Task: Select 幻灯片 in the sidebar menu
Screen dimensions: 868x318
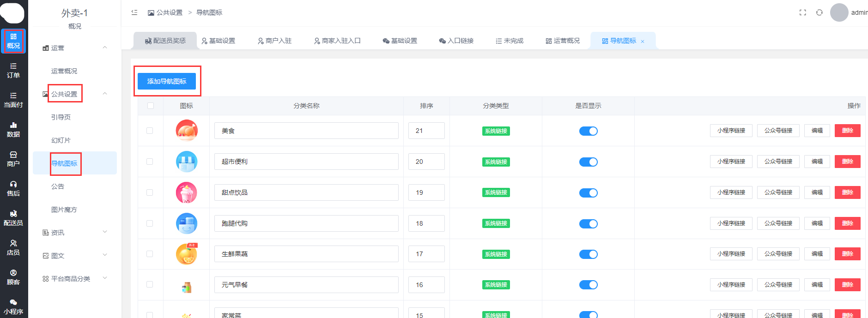Action: pyautogui.click(x=61, y=140)
